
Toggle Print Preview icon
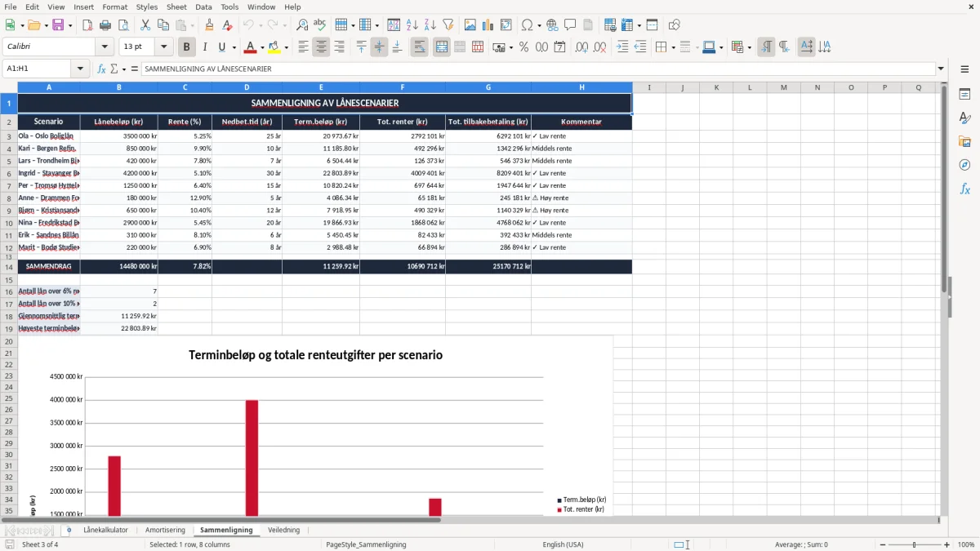point(122,25)
